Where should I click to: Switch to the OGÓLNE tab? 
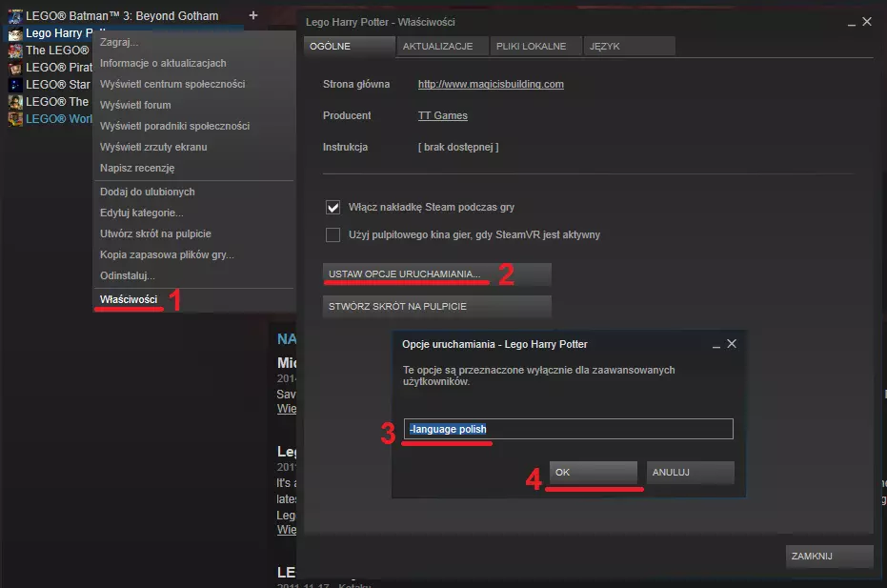(x=349, y=47)
